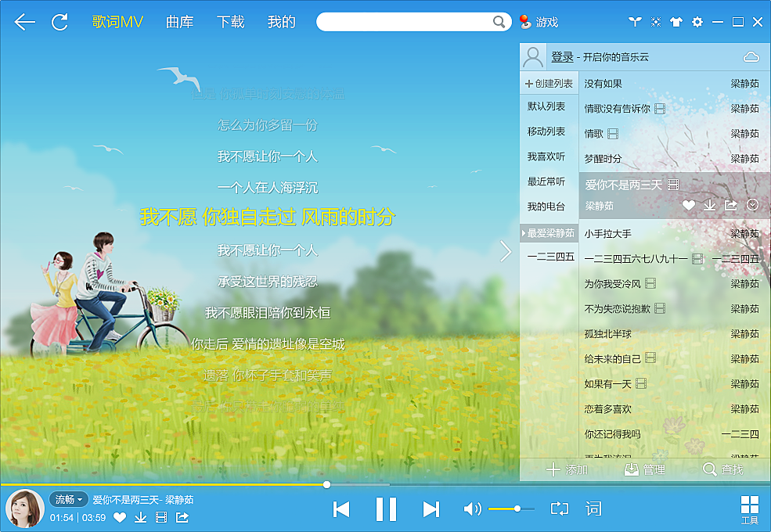Image resolution: width=771 pixels, height=532 pixels.
Task: Favorite 爱你不是两三天 with the heart in playlist row
Action: point(688,206)
